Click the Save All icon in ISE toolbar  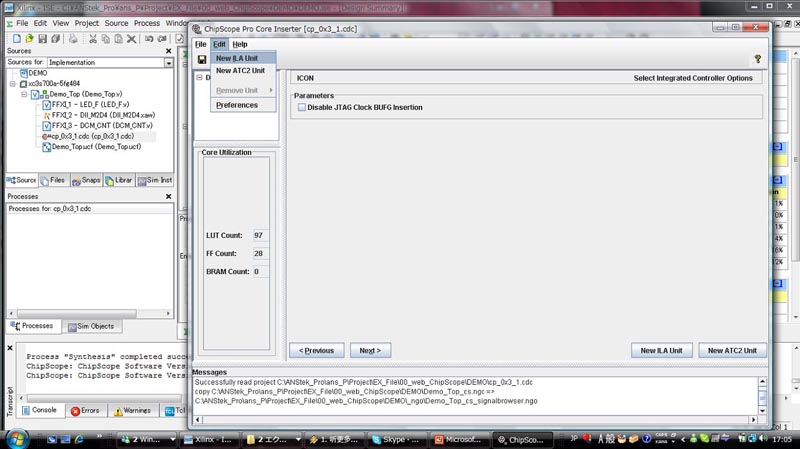(x=55, y=39)
